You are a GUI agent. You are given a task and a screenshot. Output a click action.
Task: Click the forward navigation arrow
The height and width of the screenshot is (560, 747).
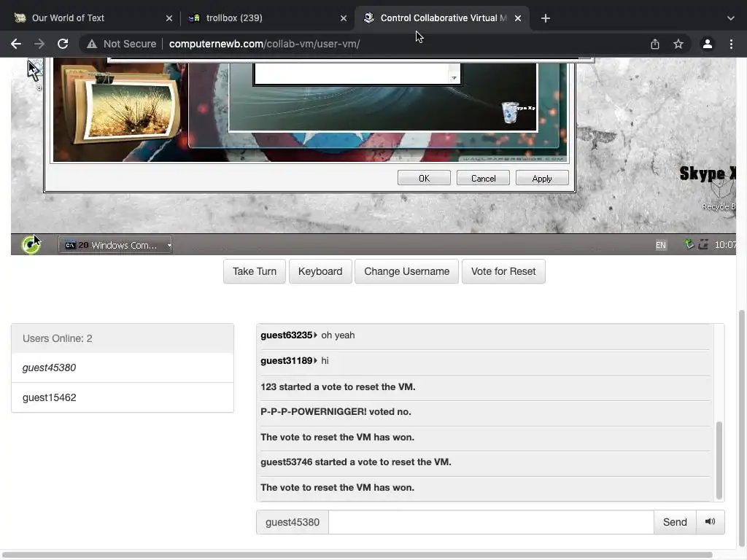point(39,44)
